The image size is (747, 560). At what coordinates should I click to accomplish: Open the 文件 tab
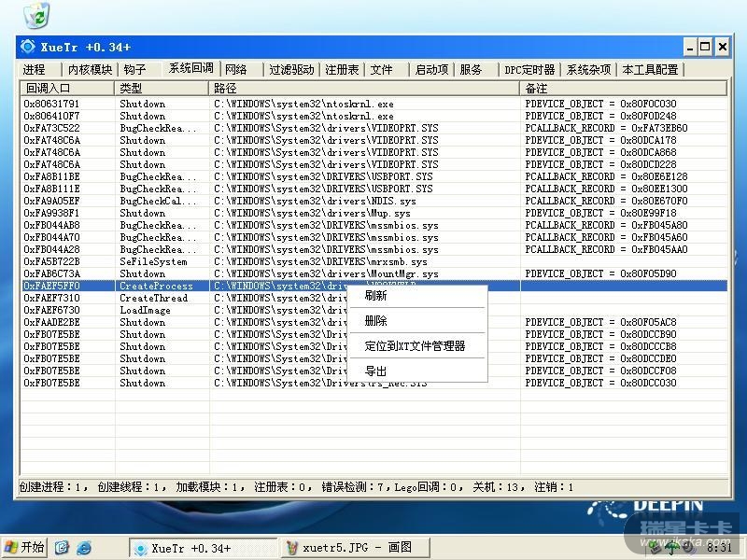pos(382,70)
